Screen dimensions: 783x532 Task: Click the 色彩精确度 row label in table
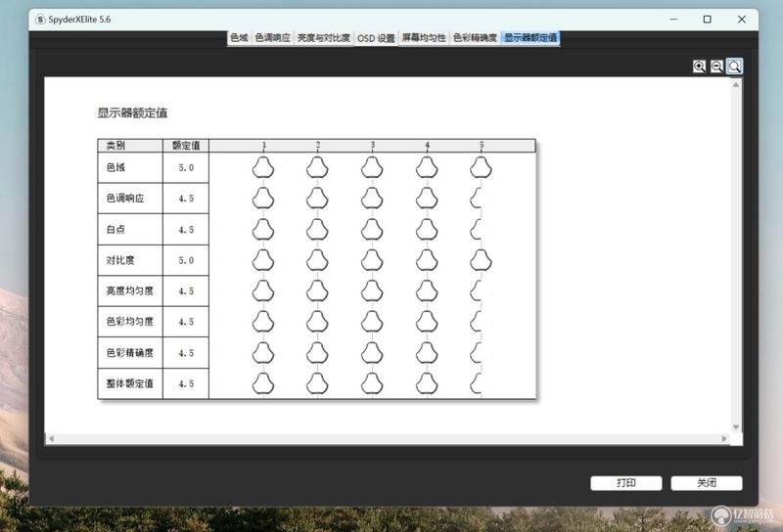(x=129, y=353)
